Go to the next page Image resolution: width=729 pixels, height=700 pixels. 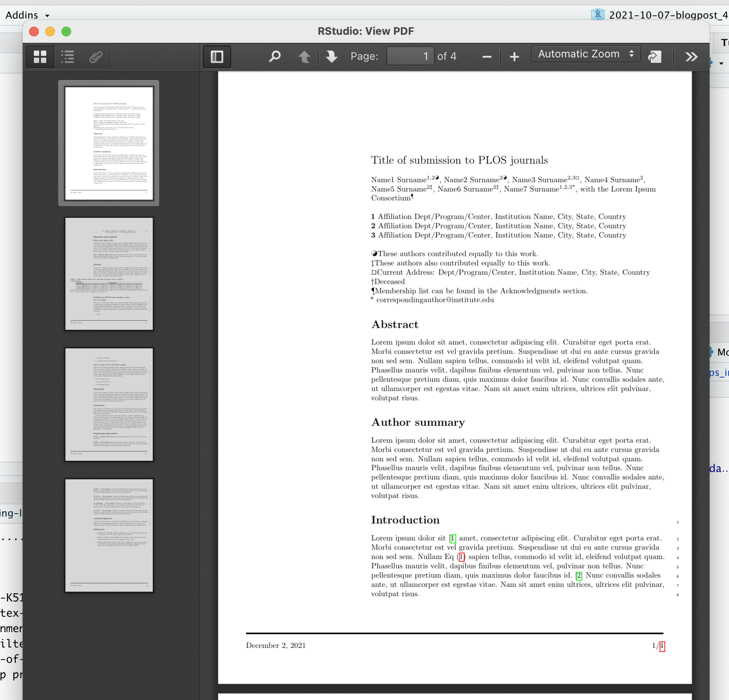331,56
